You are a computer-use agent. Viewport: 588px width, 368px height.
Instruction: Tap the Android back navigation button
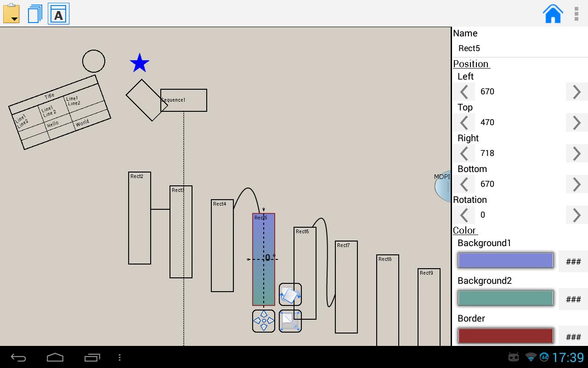point(18,357)
